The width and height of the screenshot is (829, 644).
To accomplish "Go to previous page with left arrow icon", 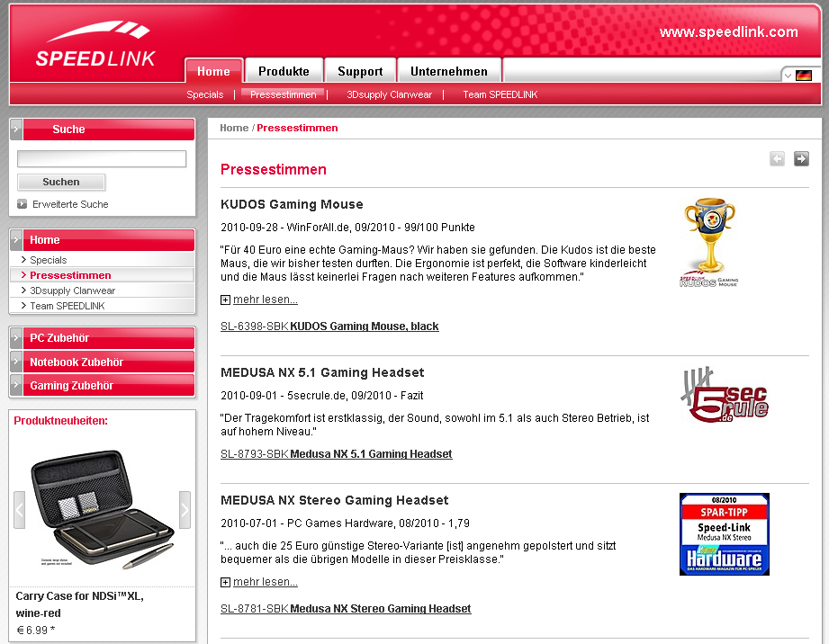I will (x=777, y=158).
